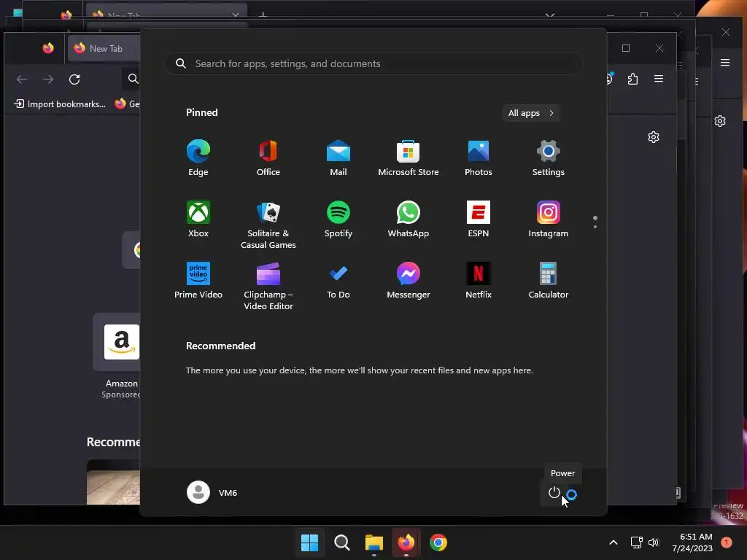
Task: Open hamburger menu of the rear Firefox window
Action: pyautogui.click(x=725, y=63)
